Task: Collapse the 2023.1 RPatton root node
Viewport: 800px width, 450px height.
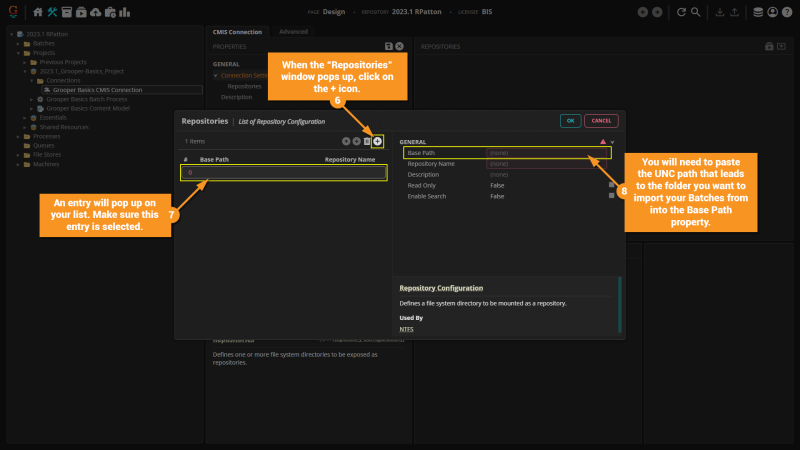Action: [x=12, y=34]
